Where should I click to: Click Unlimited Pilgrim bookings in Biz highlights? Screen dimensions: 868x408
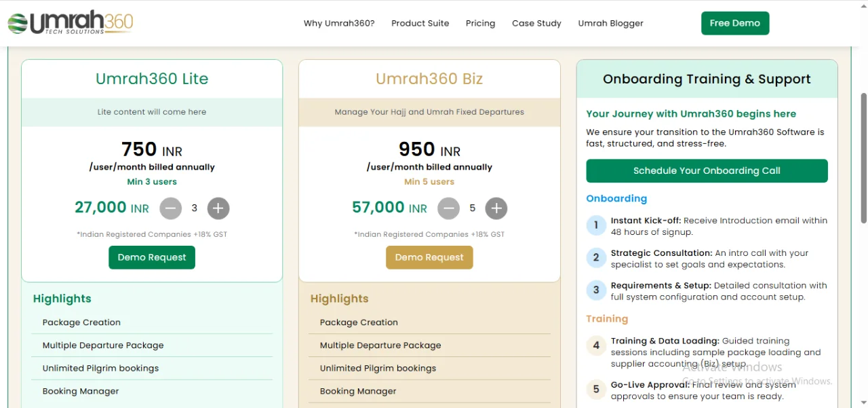(378, 369)
